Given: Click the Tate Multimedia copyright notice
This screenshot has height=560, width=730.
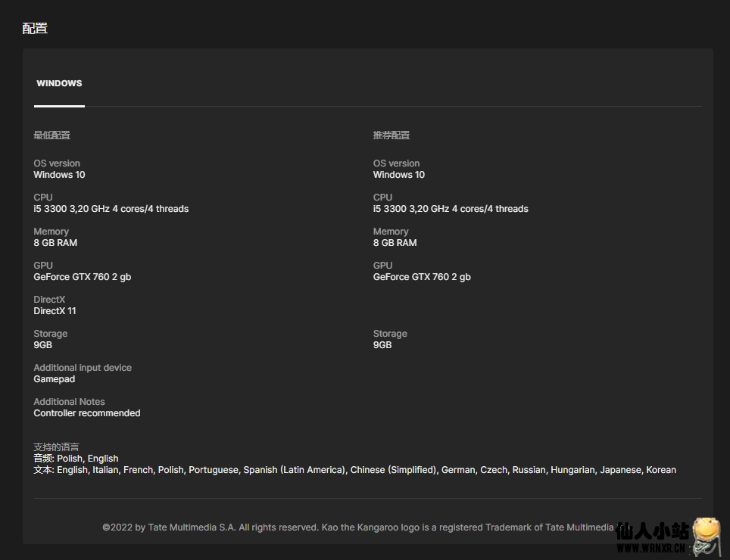Looking at the screenshot, I should 357,527.
